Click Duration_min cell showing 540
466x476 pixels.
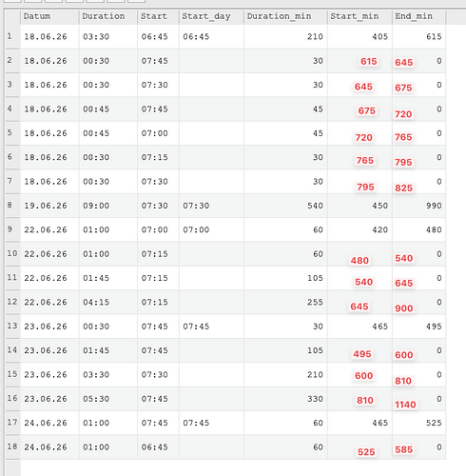pyautogui.click(x=285, y=206)
